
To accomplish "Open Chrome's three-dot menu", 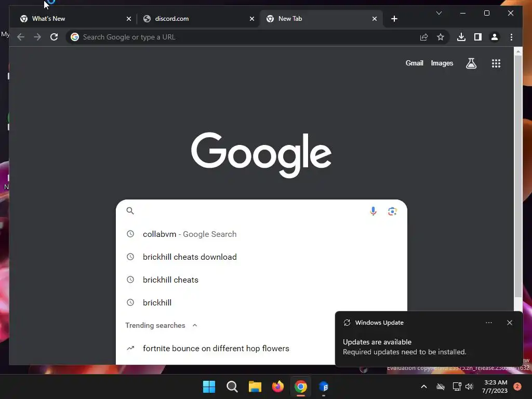I will pos(511,37).
